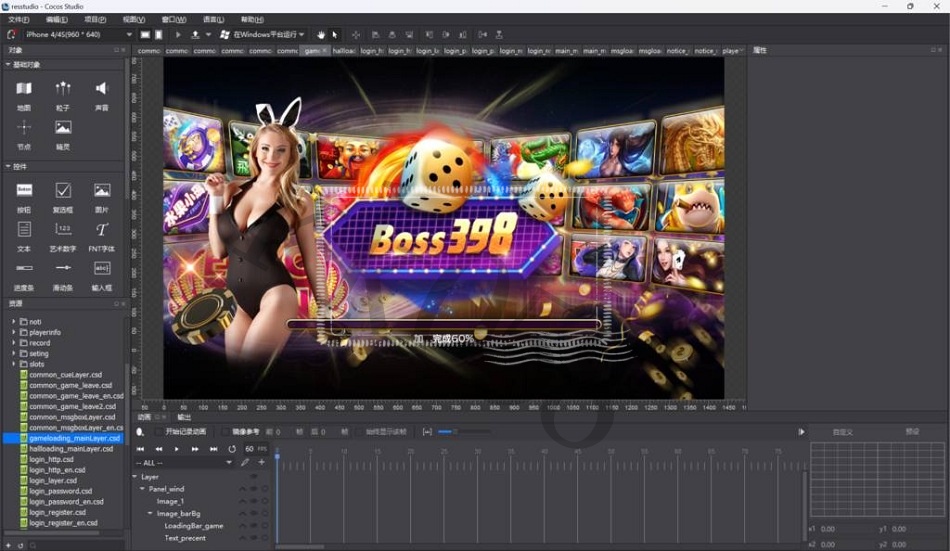
Task: Close the active gameloading document tab
Action: (325, 50)
